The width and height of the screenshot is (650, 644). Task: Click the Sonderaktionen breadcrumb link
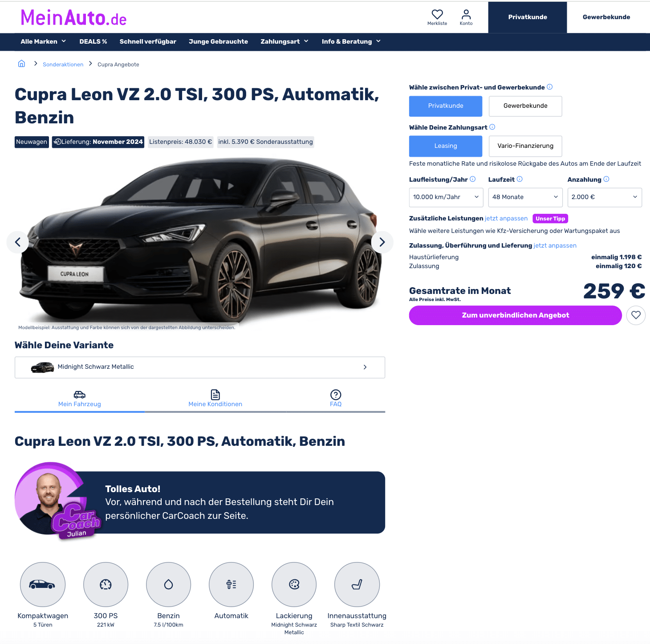tap(63, 65)
